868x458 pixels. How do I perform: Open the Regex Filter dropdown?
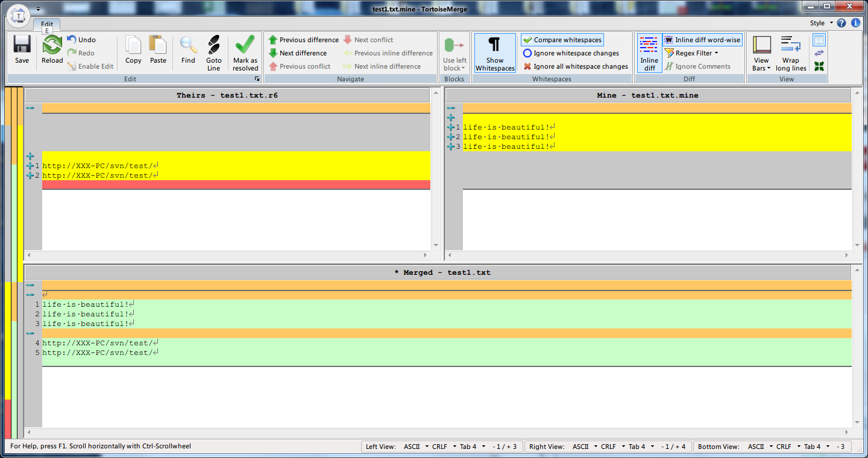pos(691,53)
